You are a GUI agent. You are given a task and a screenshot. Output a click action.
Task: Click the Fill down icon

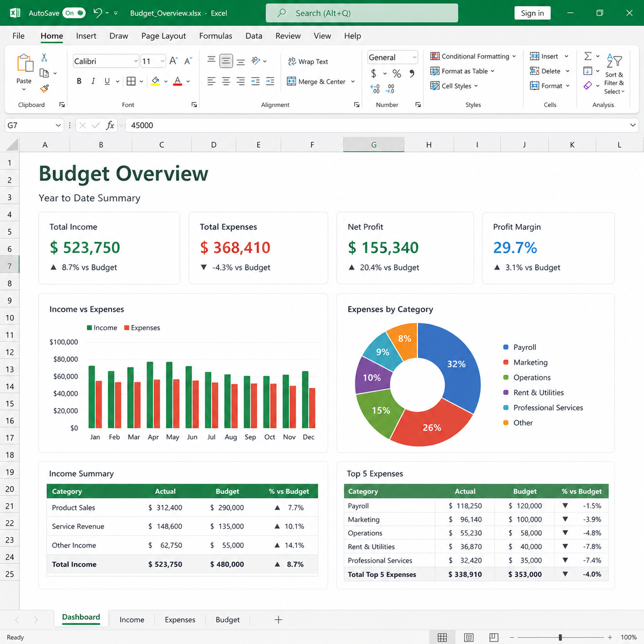[x=588, y=71]
